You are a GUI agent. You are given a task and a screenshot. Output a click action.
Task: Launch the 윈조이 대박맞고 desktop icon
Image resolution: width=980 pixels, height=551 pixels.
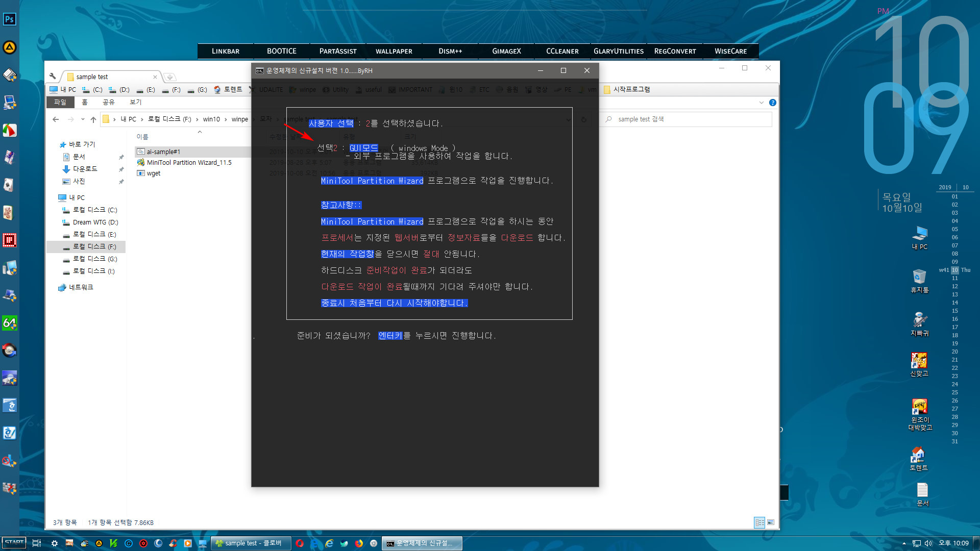point(920,415)
